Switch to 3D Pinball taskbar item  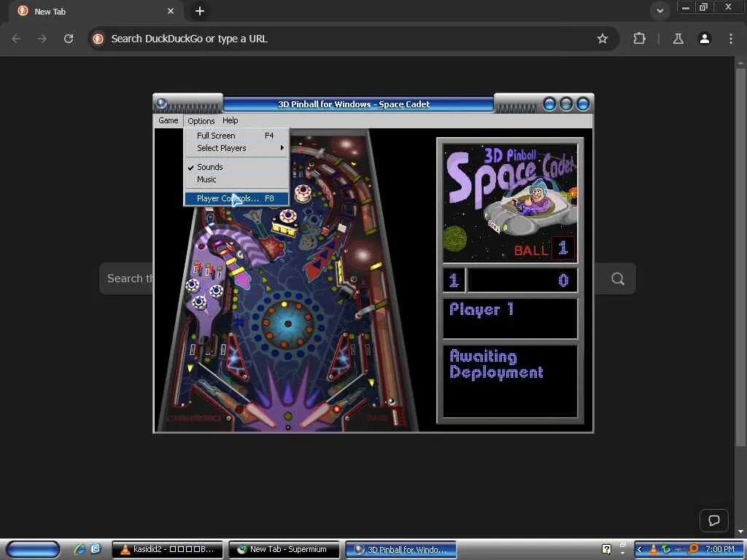(401, 550)
